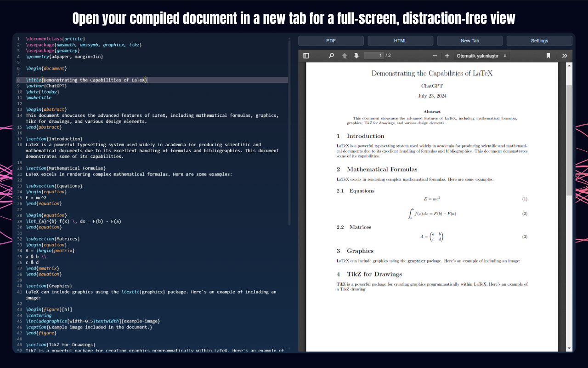The height and width of the screenshot is (368, 588).
Task: Click the \begin{document} line
Action: [x=46, y=68]
